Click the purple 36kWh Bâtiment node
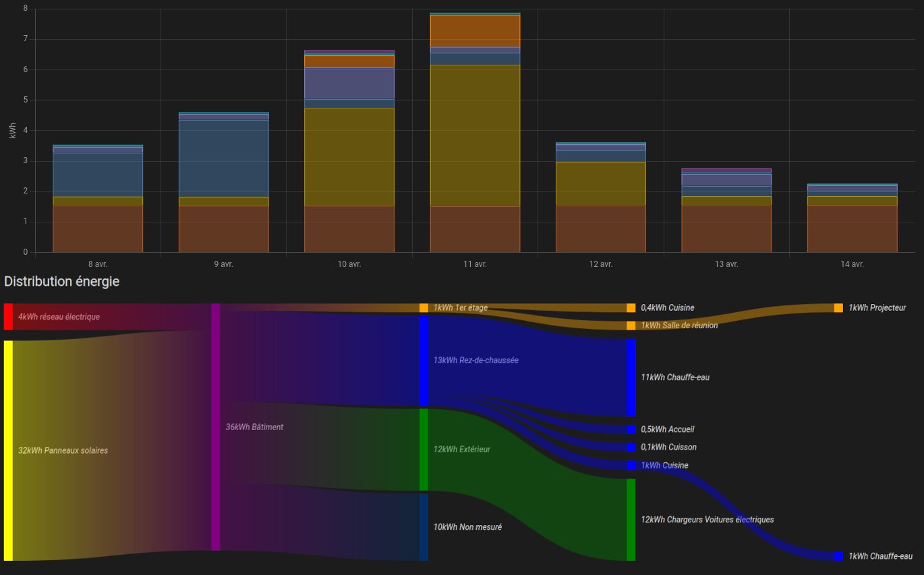The height and width of the screenshot is (575, 924). (x=216, y=427)
